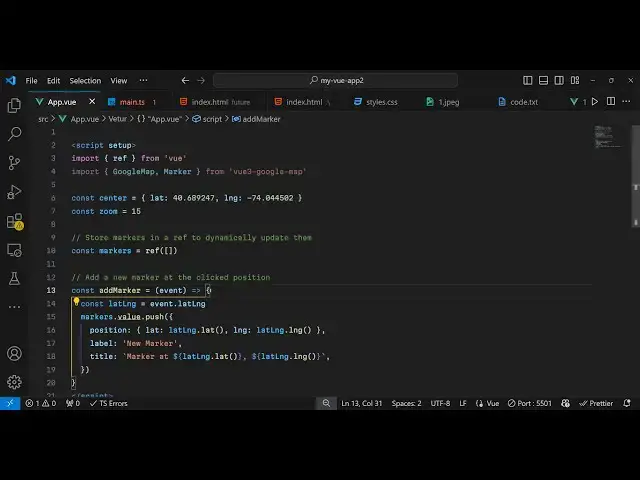Click the editor minimap
640x480 pixels.
point(607,136)
